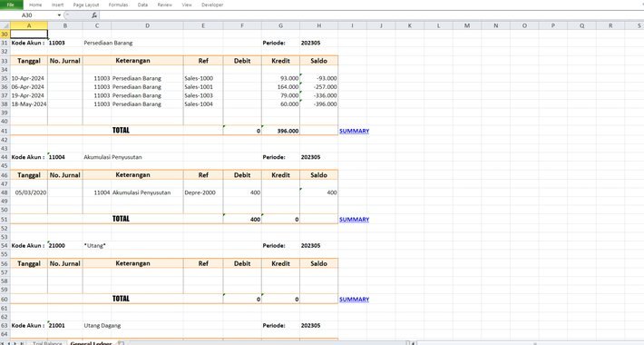Click the horizontal scrollbar at the bottom
This screenshot has width=644, height=345.
[530, 343]
